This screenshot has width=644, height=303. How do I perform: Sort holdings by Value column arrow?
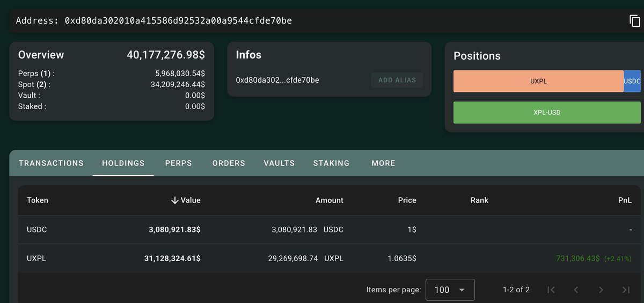pos(174,200)
